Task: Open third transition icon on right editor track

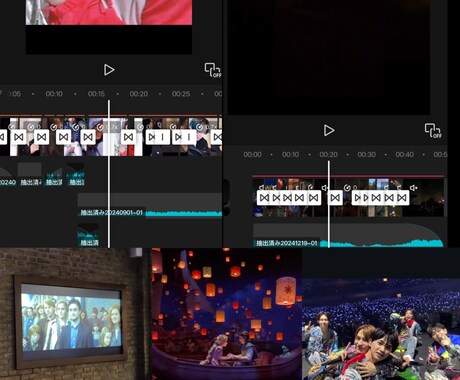Action: (x=287, y=198)
